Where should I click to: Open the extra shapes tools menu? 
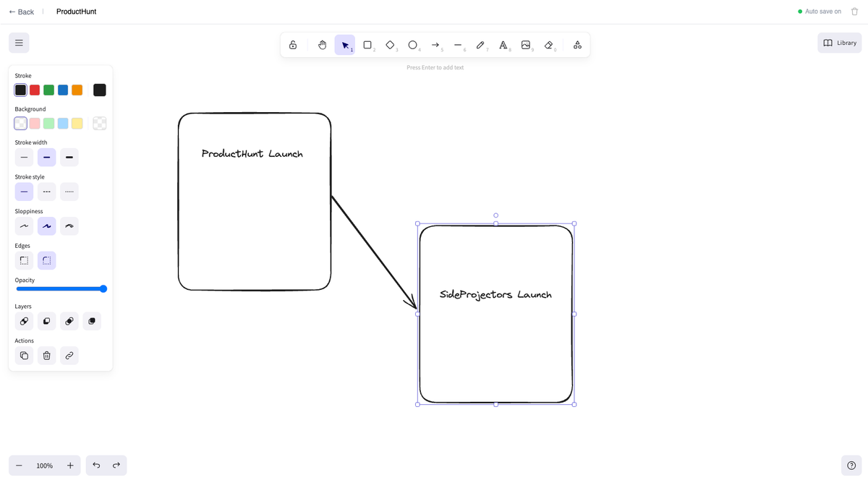577,45
